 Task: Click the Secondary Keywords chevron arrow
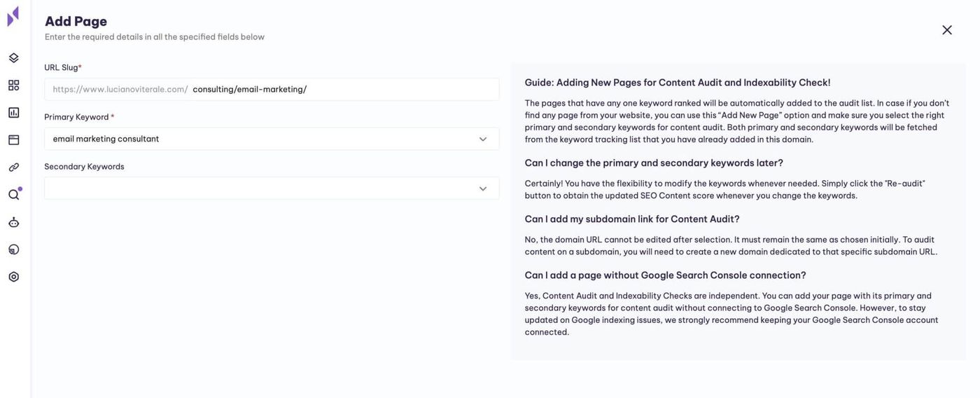483,188
